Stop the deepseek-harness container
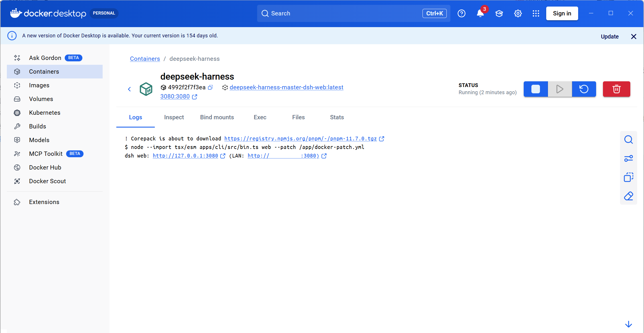 click(x=536, y=89)
